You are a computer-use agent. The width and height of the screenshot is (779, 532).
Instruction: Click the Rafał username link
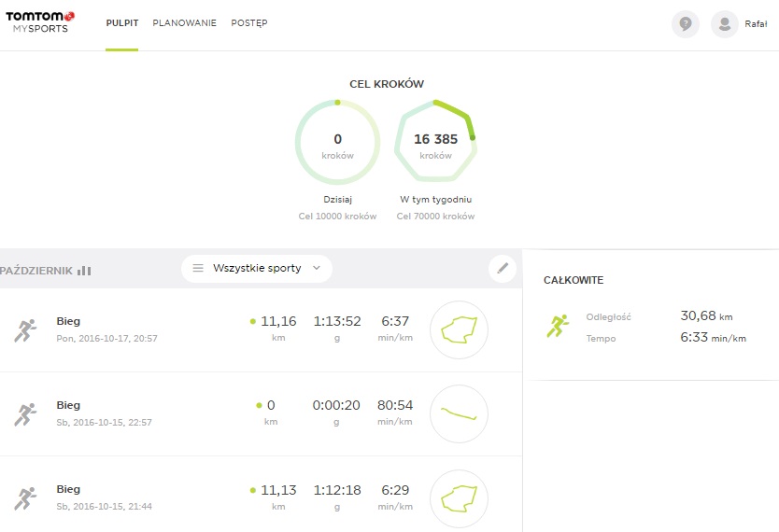(756, 24)
